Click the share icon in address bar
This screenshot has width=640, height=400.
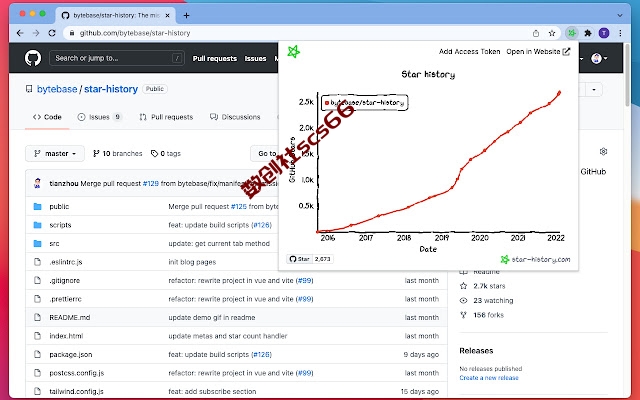536,33
